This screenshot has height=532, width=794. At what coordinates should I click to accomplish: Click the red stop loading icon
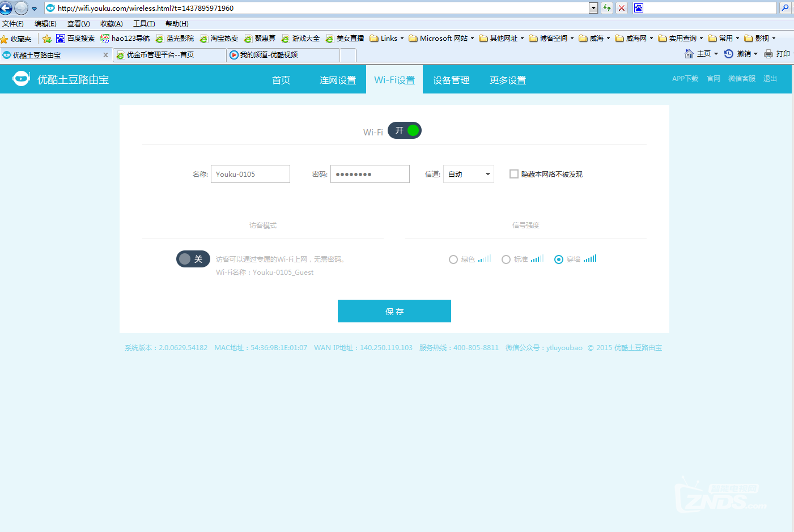point(622,8)
